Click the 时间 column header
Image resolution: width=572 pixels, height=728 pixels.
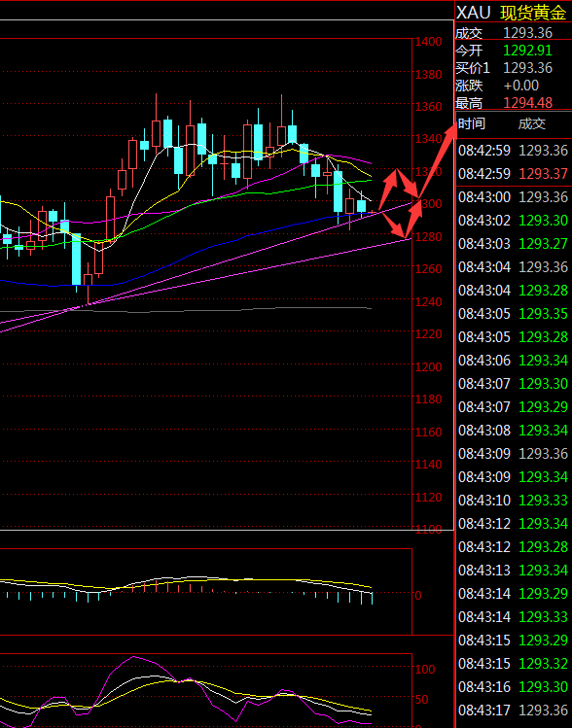tap(472, 123)
